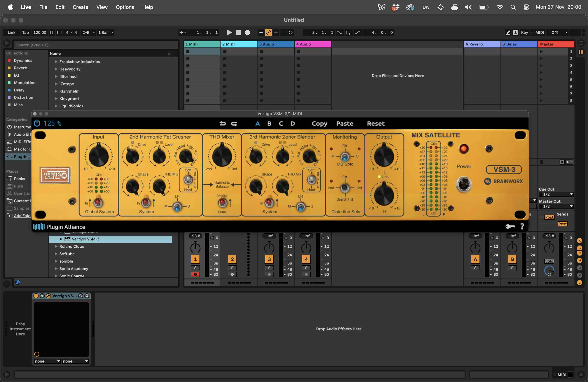Select the Dynamics collection
The width and height of the screenshot is (588, 382).
[x=23, y=60]
